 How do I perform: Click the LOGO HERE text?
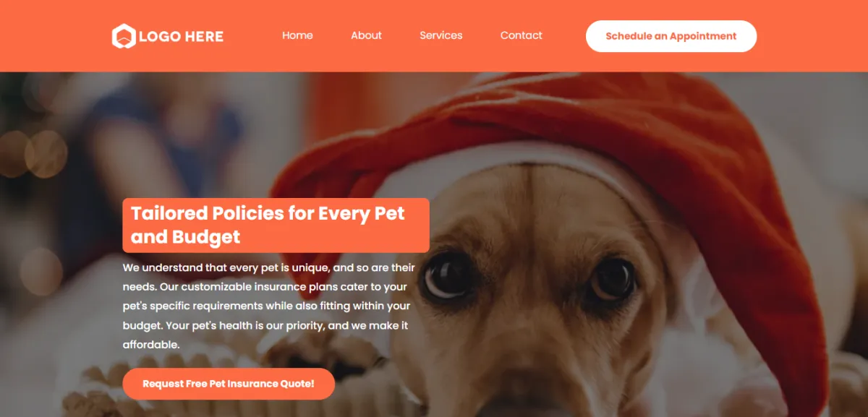[181, 36]
